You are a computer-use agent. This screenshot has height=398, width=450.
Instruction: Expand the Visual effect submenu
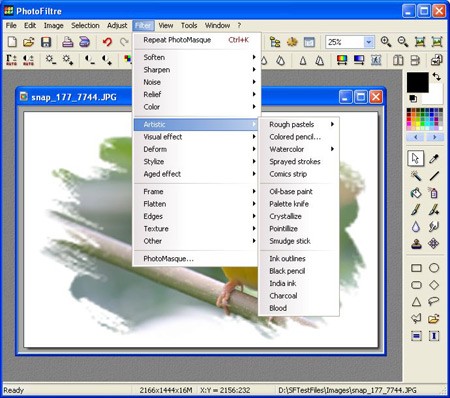point(195,137)
